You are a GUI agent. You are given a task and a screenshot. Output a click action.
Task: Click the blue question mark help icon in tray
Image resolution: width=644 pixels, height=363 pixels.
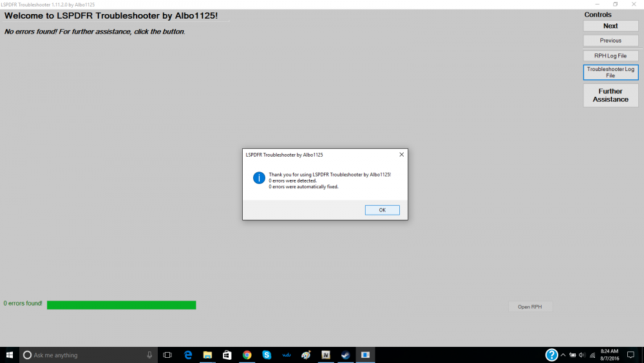(x=551, y=355)
